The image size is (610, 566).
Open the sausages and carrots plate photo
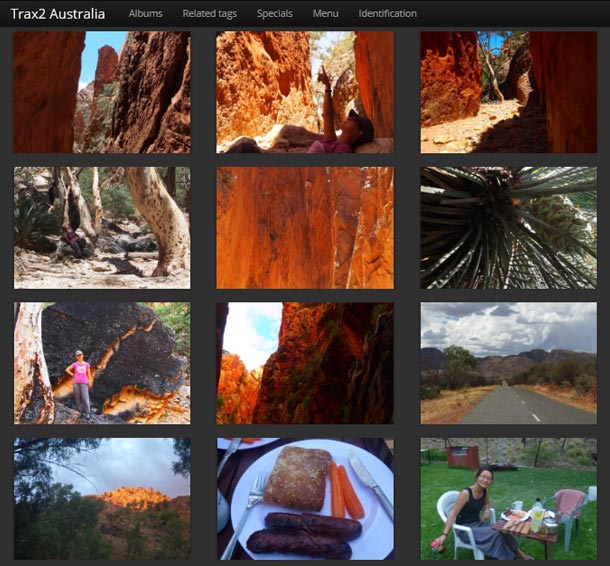click(x=305, y=499)
